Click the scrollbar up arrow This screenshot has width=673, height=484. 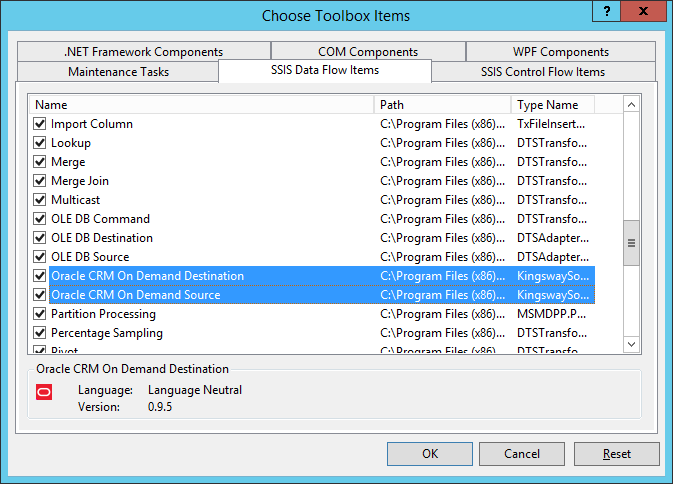631,105
